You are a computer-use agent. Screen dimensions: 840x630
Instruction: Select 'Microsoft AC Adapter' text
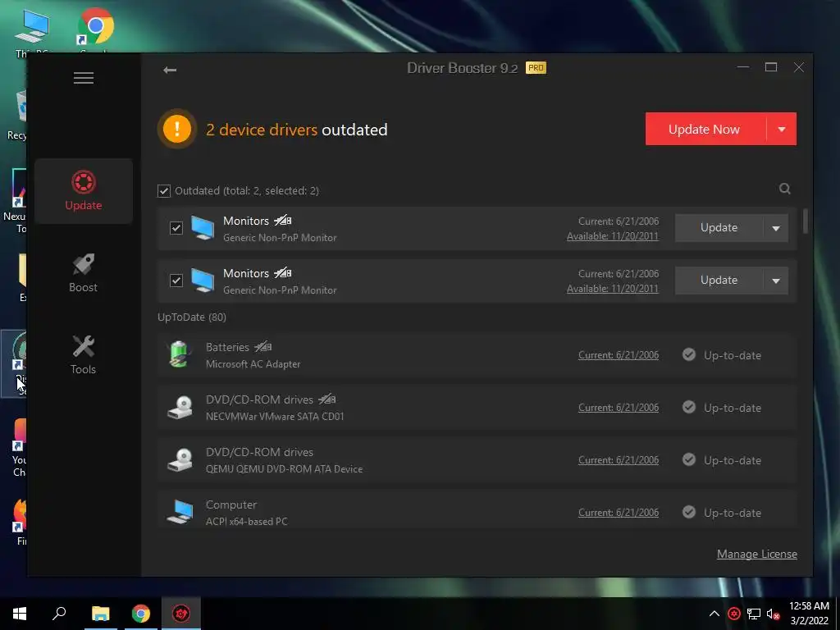point(253,364)
